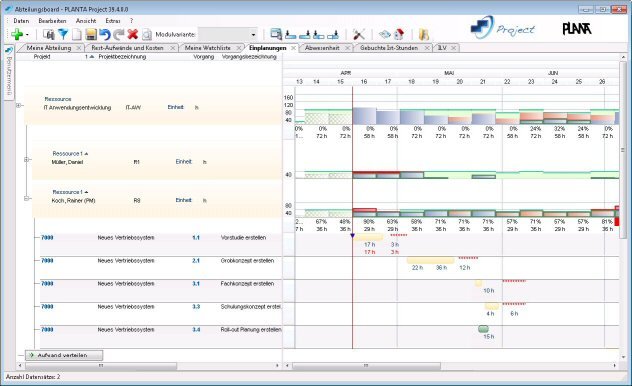Viewport: 632px width, 386px height.
Task: Click the crossed tools customizing icon
Action: 358,35
